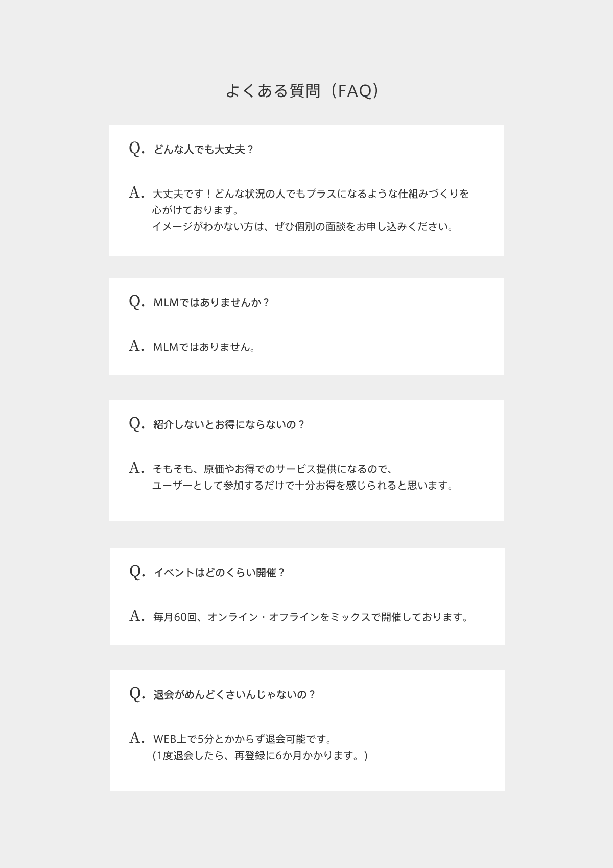Expand the question 紹介しないとお得にならないの？

click(x=229, y=425)
